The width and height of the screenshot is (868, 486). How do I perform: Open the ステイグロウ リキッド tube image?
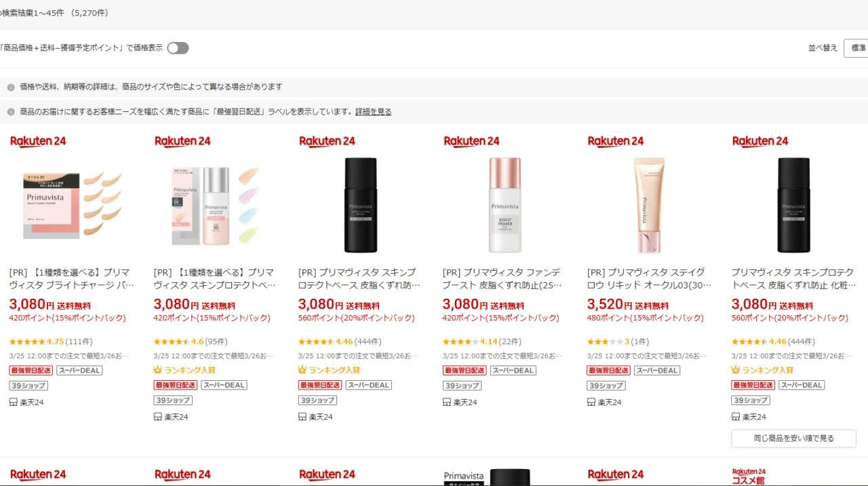click(650, 206)
